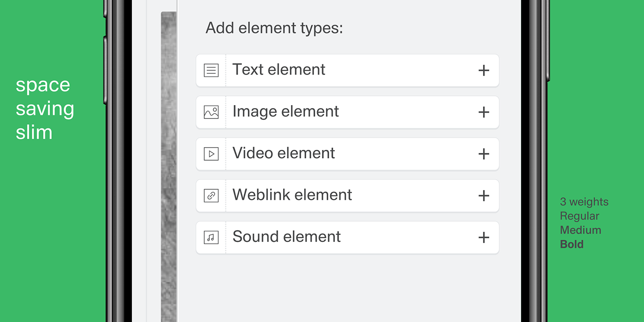Click the Bold weight label
Screen dimensions: 644x322
(572, 244)
